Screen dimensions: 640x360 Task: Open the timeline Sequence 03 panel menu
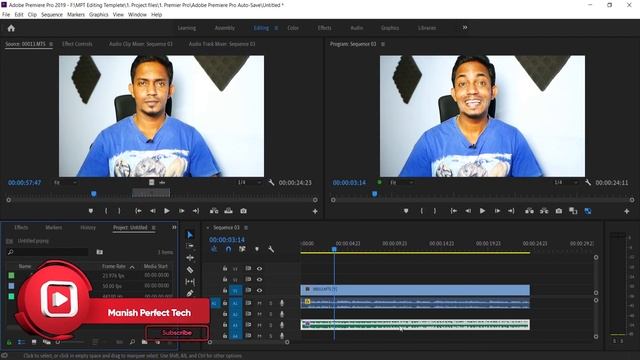(246, 227)
